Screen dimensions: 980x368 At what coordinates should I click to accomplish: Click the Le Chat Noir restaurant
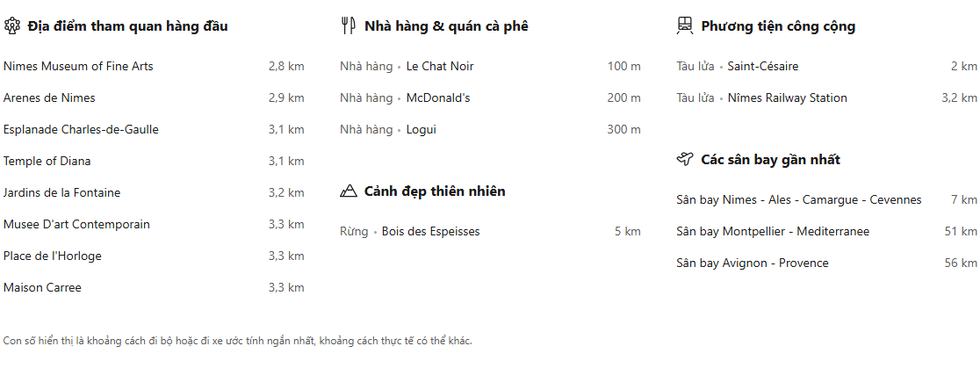tap(440, 67)
